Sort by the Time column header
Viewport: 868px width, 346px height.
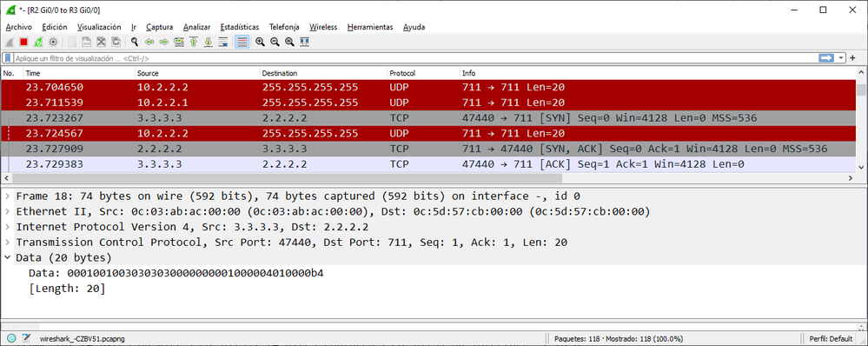80,73
